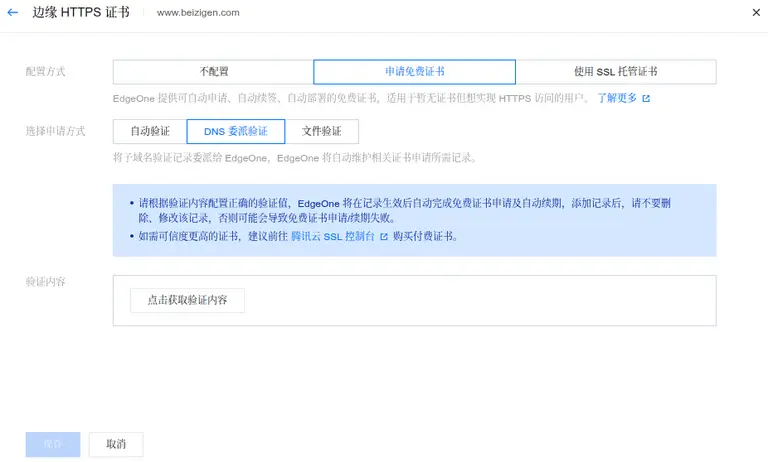The width and height of the screenshot is (768, 462).
Task: Click the 验证内容 label
Action: click(46, 282)
